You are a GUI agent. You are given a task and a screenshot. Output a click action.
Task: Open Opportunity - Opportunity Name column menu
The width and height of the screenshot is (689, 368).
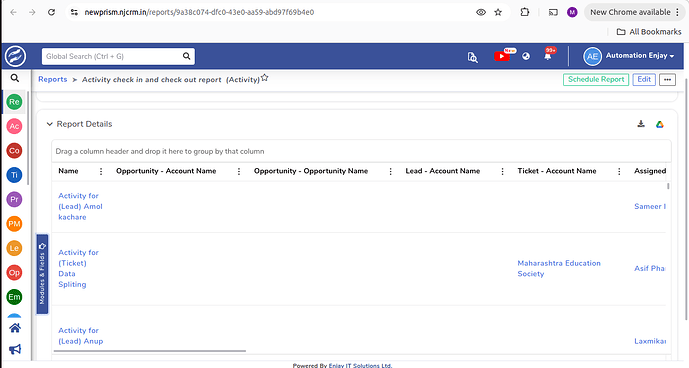391,171
